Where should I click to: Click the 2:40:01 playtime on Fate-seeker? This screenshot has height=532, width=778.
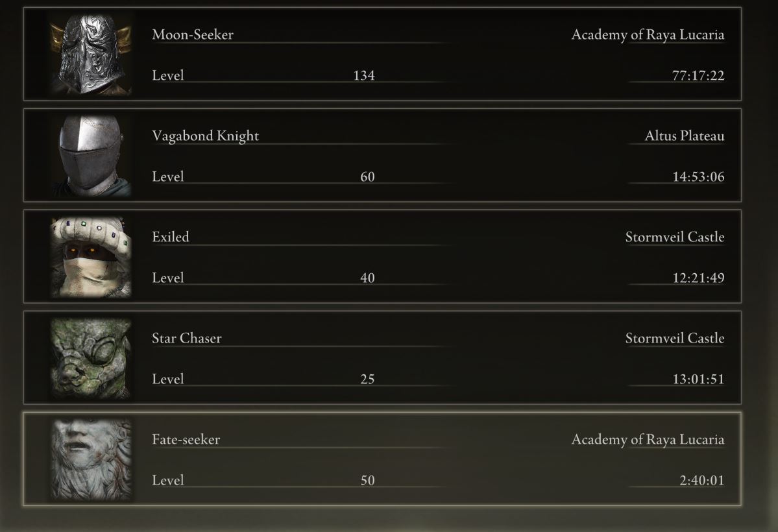(x=701, y=480)
